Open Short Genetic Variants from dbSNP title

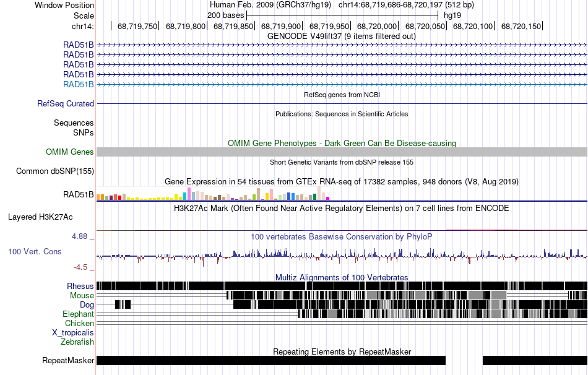342,162
